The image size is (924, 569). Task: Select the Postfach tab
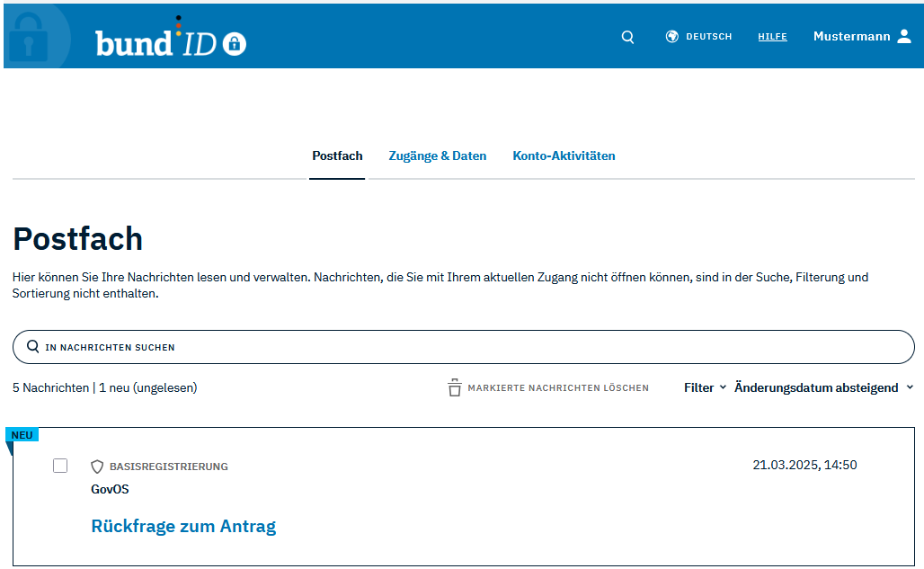tap(337, 156)
